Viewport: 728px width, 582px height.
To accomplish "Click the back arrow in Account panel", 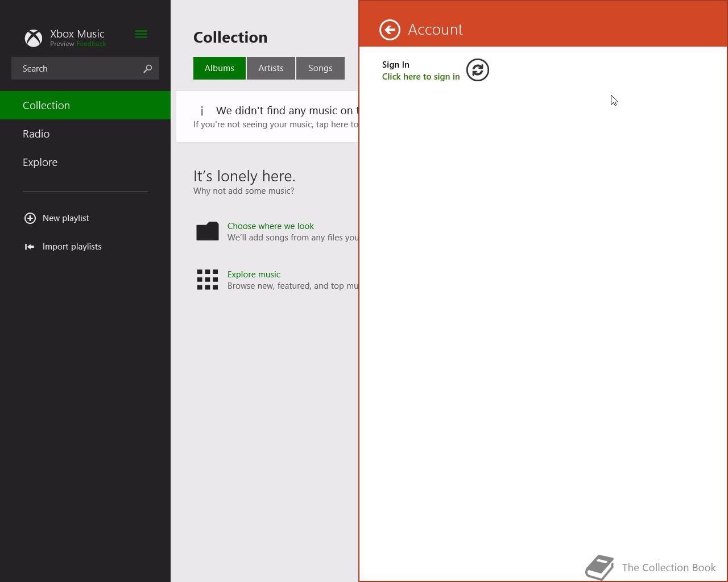I will [x=390, y=30].
